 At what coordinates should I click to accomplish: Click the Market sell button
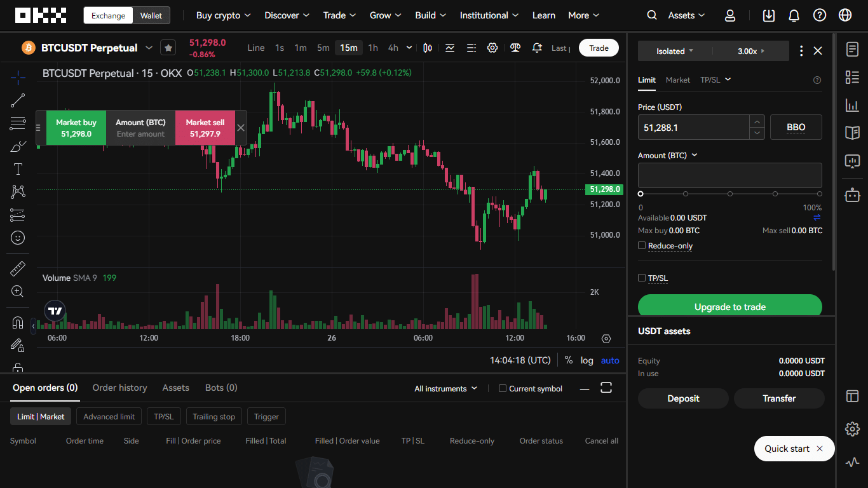(x=205, y=128)
